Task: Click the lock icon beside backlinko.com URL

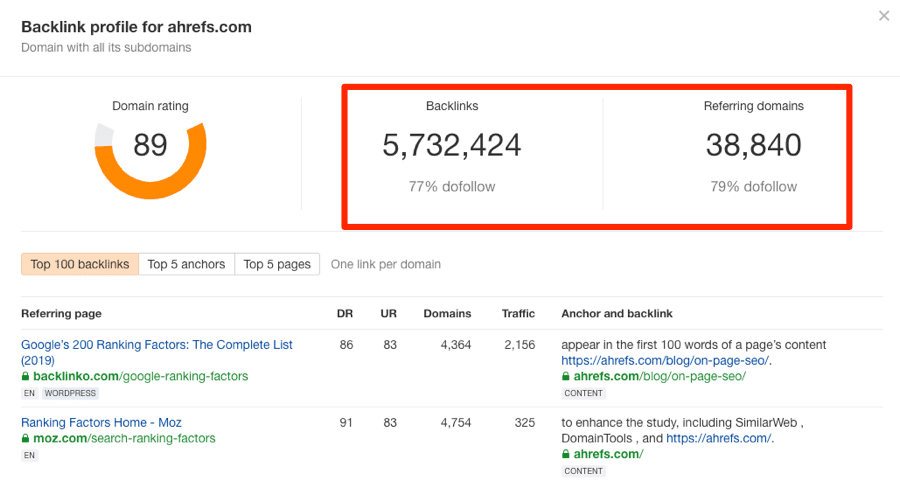Action: click(26, 377)
